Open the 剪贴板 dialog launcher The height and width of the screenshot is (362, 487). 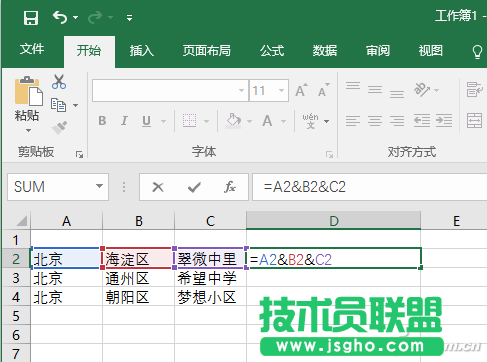79,154
